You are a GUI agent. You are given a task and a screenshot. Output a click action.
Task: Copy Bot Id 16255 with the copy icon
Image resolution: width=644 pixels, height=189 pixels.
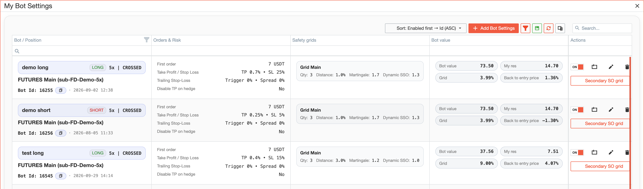(x=61, y=90)
